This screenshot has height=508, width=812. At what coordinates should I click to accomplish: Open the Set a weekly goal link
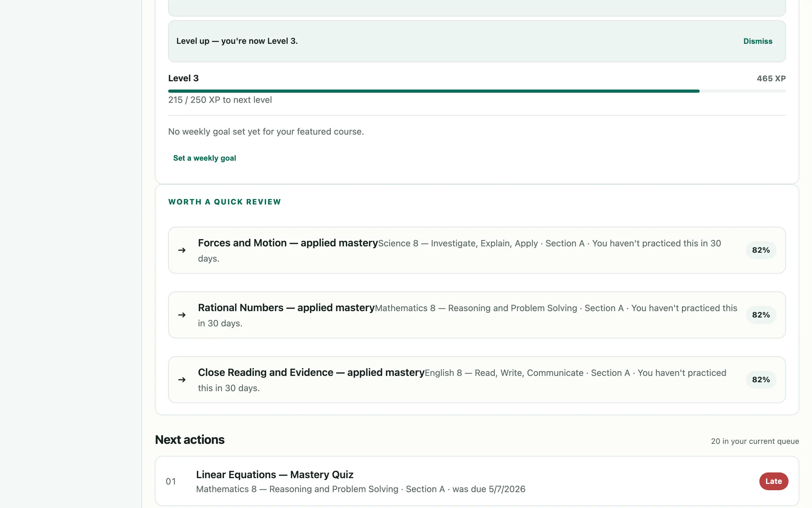pos(204,158)
